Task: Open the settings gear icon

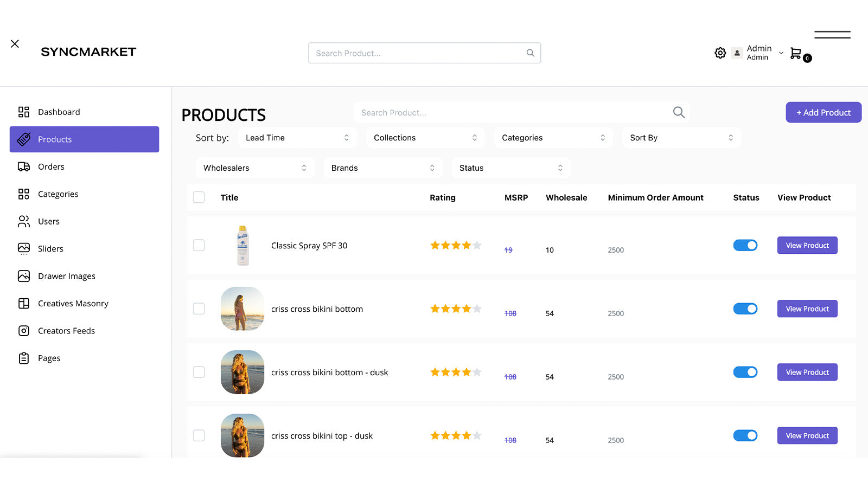Action: (720, 53)
